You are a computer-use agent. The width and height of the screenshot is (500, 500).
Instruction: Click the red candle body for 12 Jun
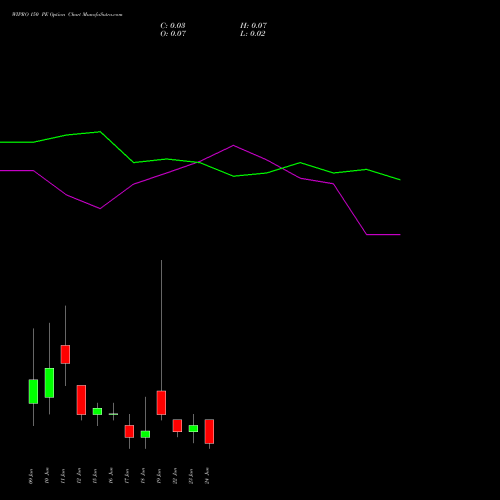click(81, 400)
